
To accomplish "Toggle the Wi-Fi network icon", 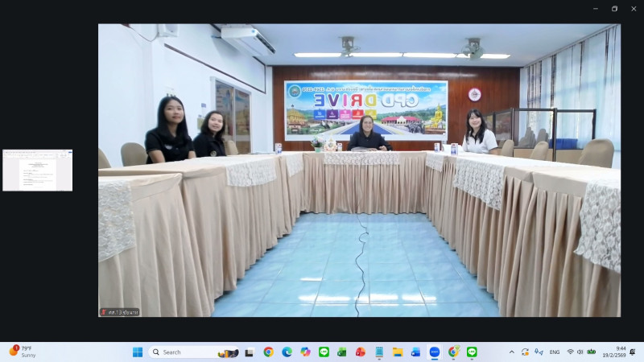I will pyautogui.click(x=570, y=352).
